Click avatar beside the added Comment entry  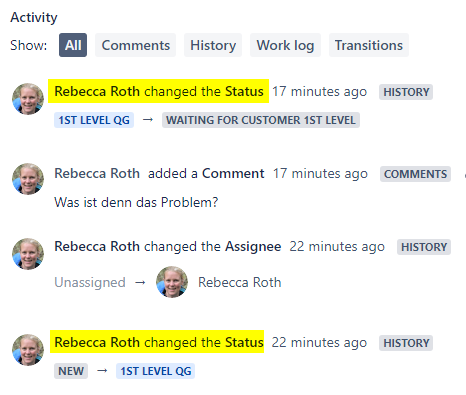(x=28, y=179)
